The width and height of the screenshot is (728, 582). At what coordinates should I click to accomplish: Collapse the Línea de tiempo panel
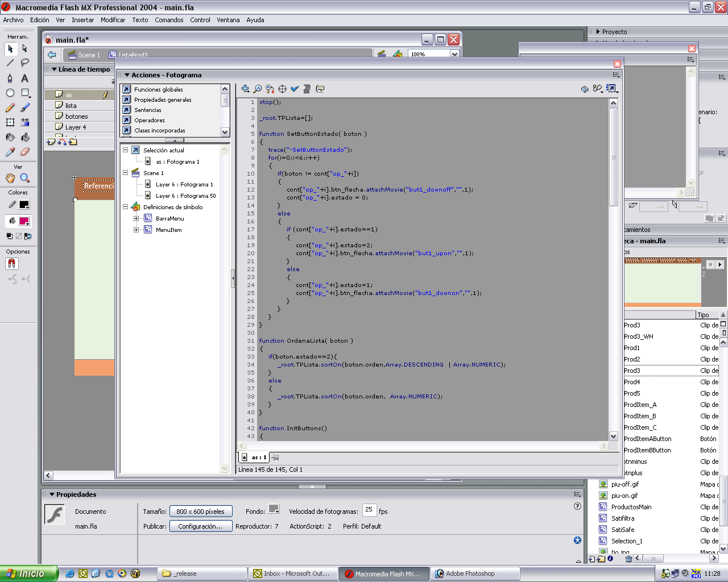click(54, 69)
